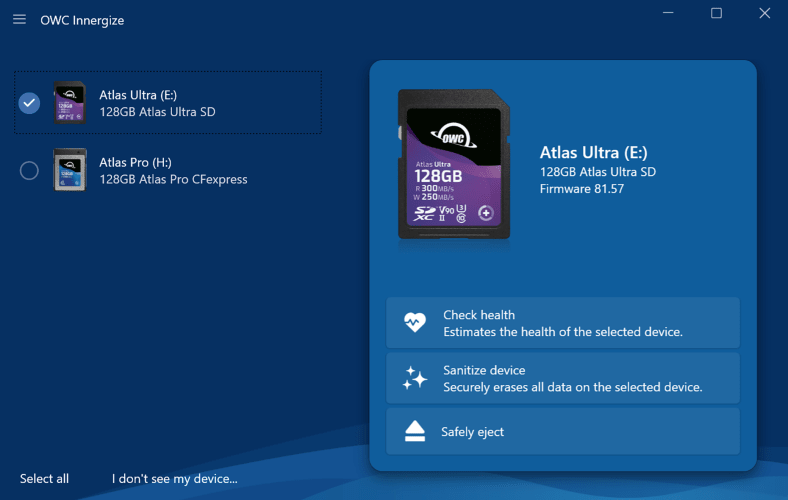Click the heart pulse Check health icon
This screenshot has width=788, height=500.
(x=414, y=322)
